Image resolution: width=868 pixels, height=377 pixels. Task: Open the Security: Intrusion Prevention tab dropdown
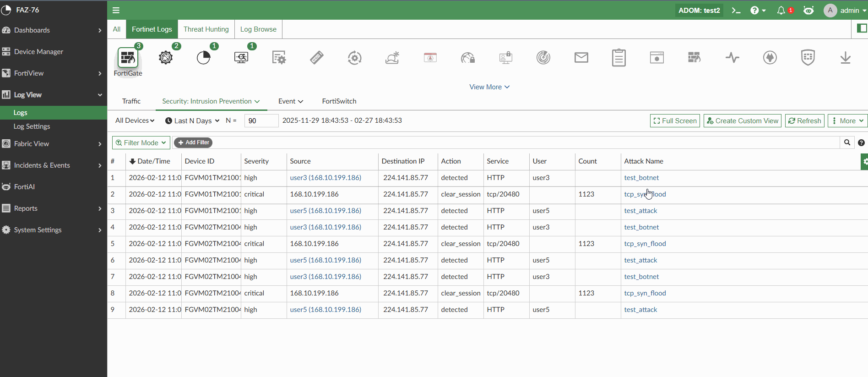[x=211, y=101]
